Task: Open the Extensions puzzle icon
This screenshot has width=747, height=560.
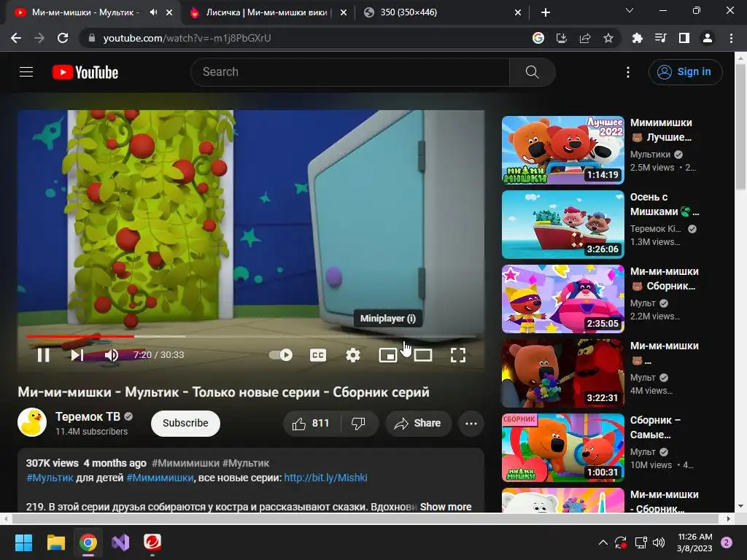Action: coord(637,38)
